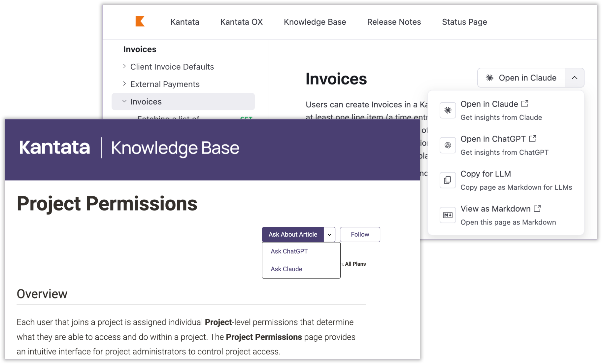This screenshot has width=602, height=364.
Task: Click the Overview section heading
Action: point(42,294)
